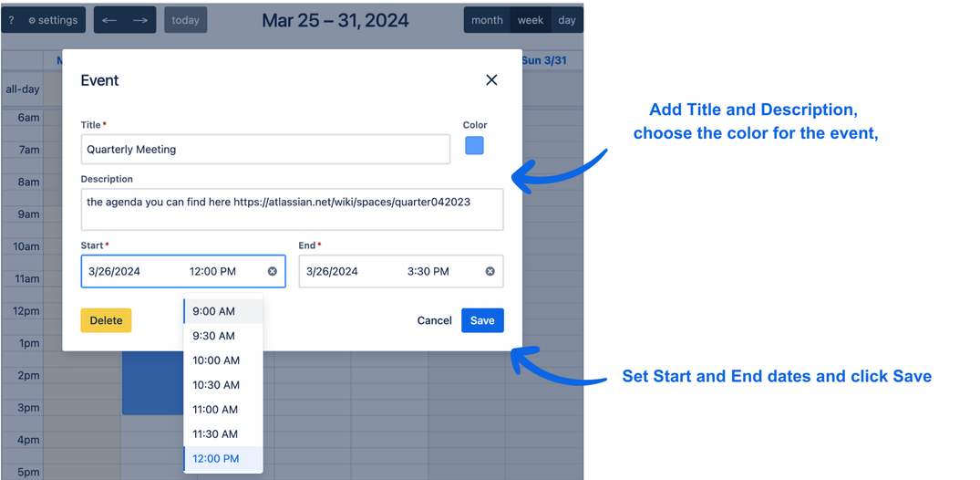This screenshot has width=980, height=480.
Task: Select 9:00 AM from time list
Action: pos(214,311)
